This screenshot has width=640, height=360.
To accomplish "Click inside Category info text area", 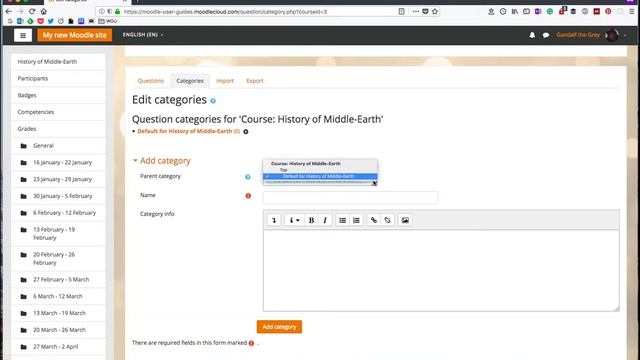I will click(x=441, y=270).
